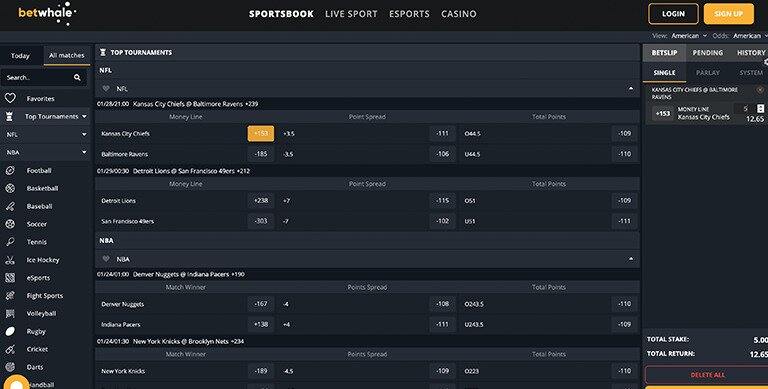Viewport: 768px width, 389px height.
Task: Switch to the All matches tab
Action: [x=67, y=56]
